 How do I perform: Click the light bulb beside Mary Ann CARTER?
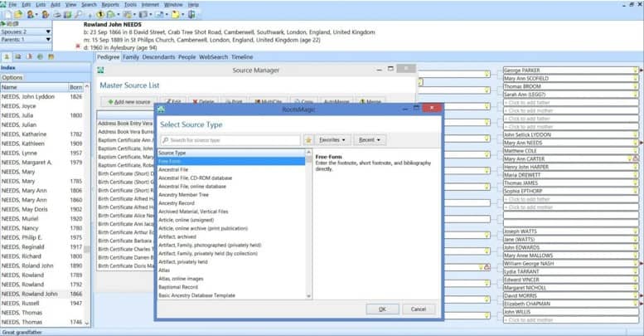pos(629,158)
